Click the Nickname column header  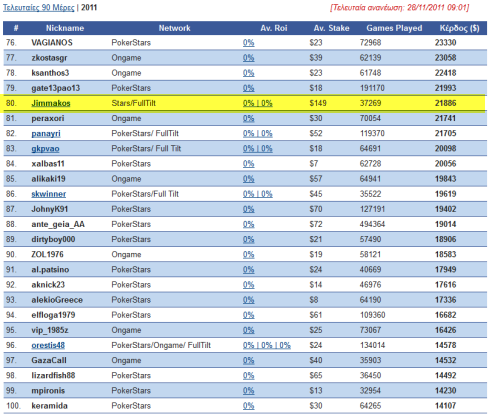[65, 28]
